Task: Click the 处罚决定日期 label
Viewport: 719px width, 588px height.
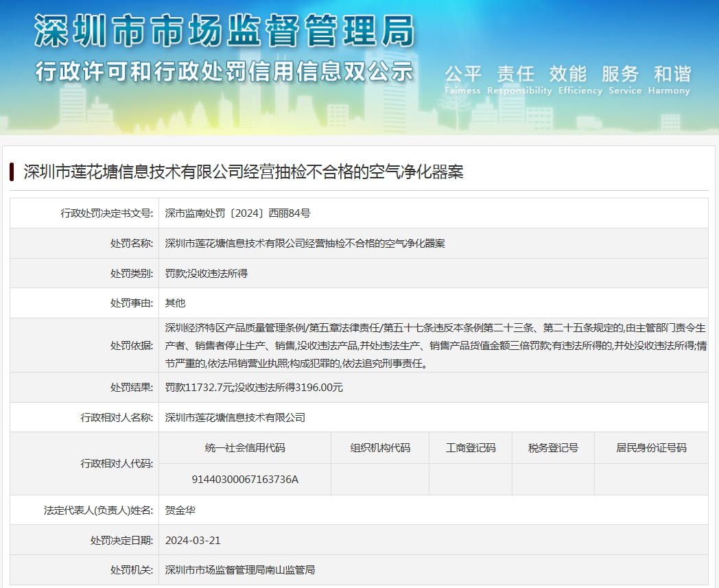Action: click(x=121, y=541)
